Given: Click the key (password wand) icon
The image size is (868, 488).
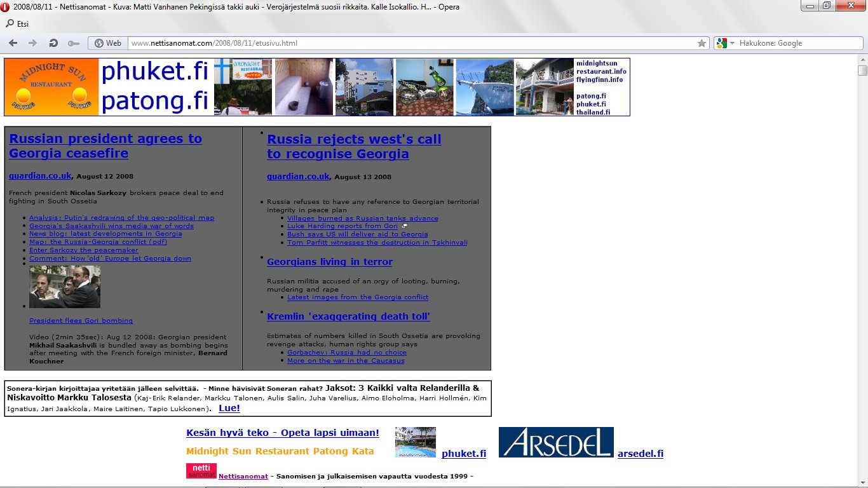Looking at the screenshot, I should (x=74, y=43).
